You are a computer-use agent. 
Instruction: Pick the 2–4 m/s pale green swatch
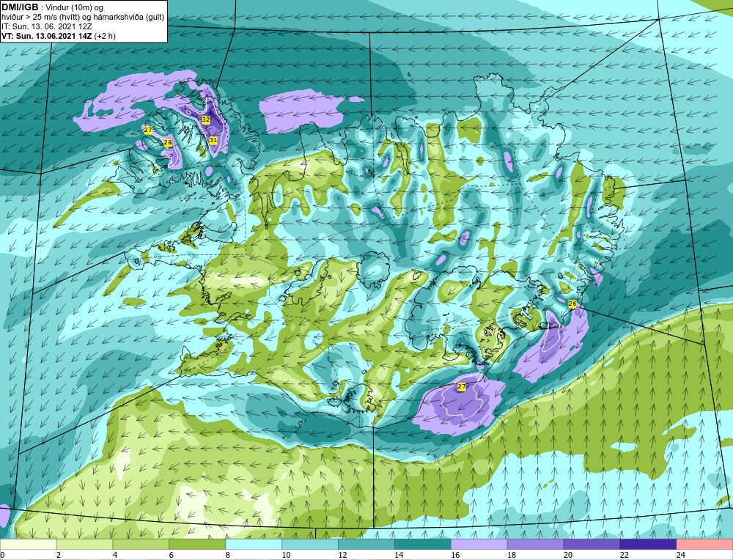click(x=84, y=545)
